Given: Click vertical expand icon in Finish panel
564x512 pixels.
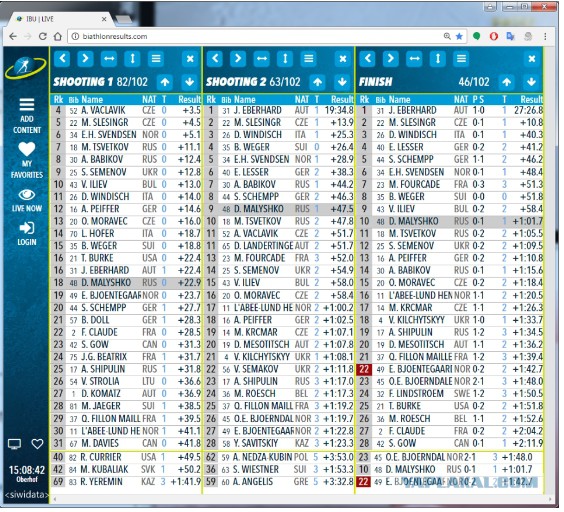Looking at the screenshot, I should point(438,58).
